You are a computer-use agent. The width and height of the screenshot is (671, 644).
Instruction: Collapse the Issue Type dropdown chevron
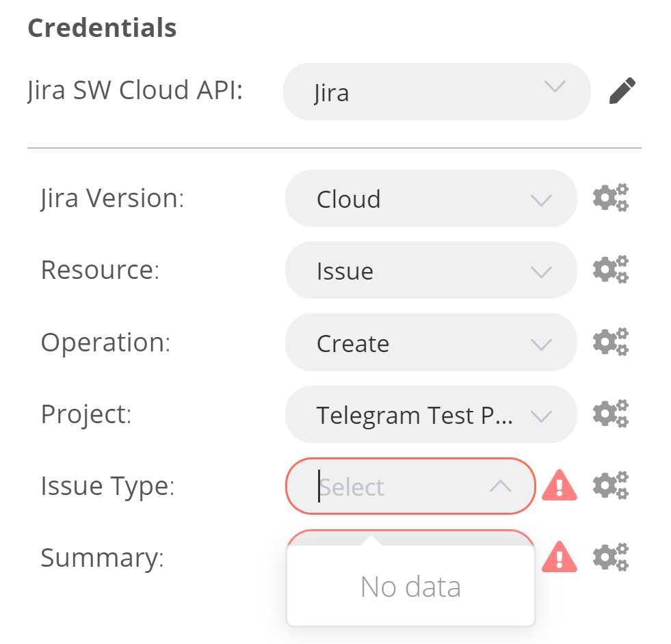[501, 486]
